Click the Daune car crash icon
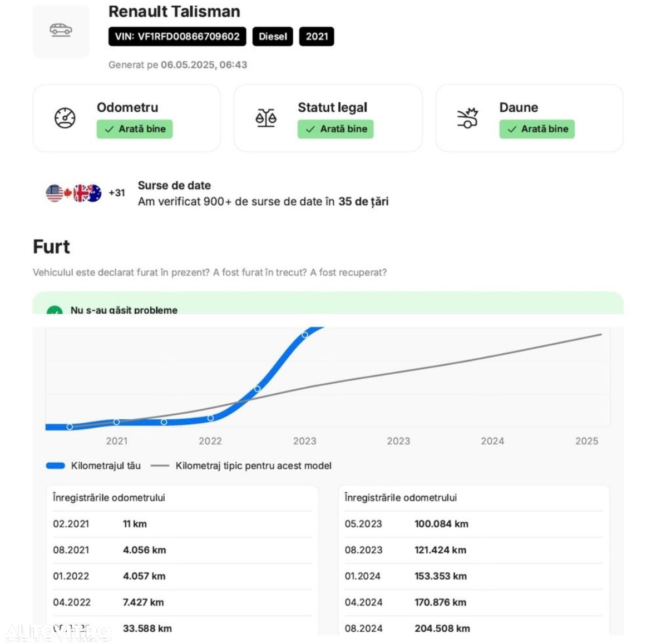The height and width of the screenshot is (644, 656). [467, 117]
